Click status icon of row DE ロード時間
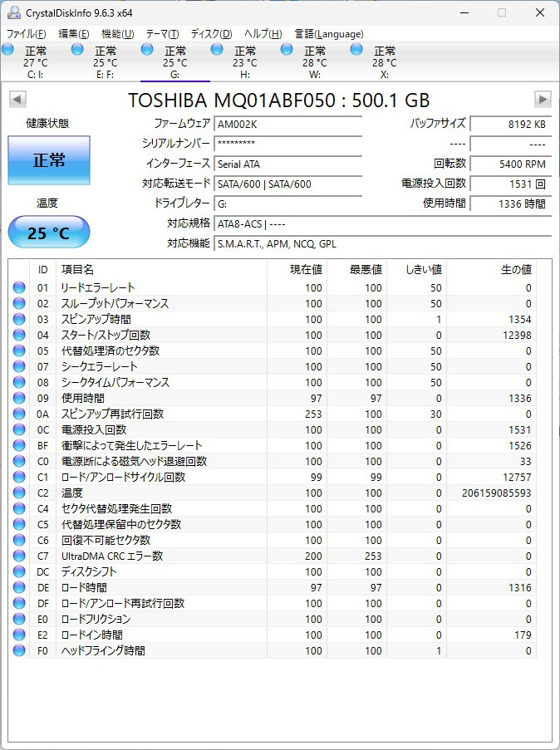 point(19,587)
